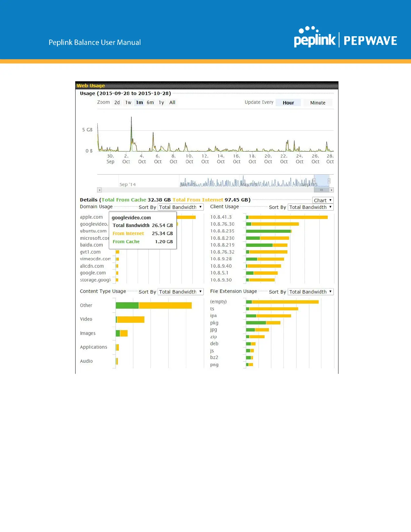
Task: Click the navigator scrollbar thumb grip
Action: (321, 190)
